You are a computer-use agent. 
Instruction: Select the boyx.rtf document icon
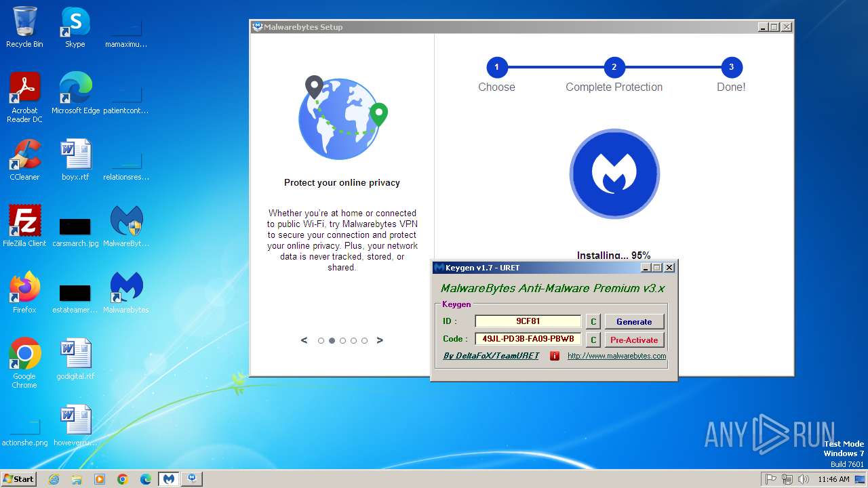[75, 160]
